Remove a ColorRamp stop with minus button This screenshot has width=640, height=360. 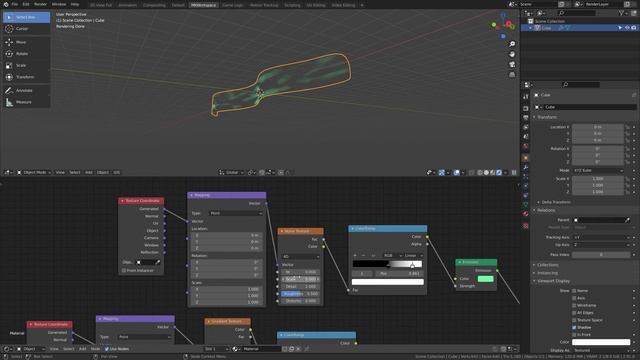coord(363,256)
